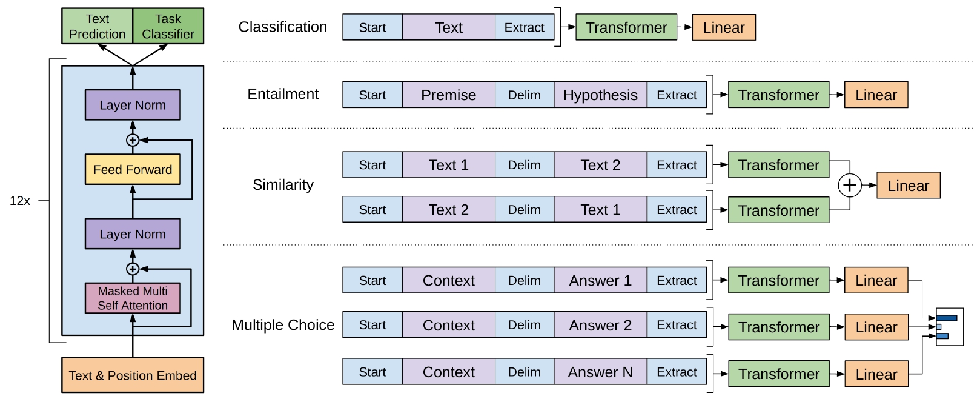Select the Text & Position Embed box
The height and width of the screenshot is (399, 980).
pyautogui.click(x=133, y=375)
